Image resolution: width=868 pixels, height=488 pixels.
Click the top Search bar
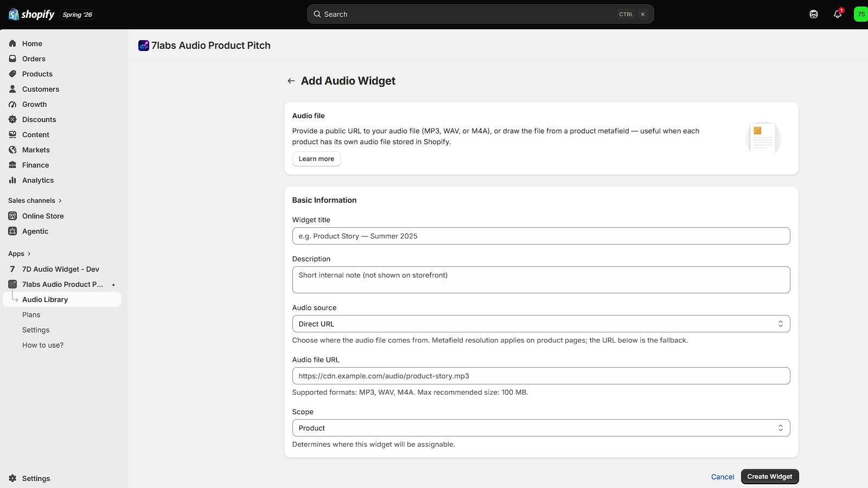pyautogui.click(x=480, y=14)
